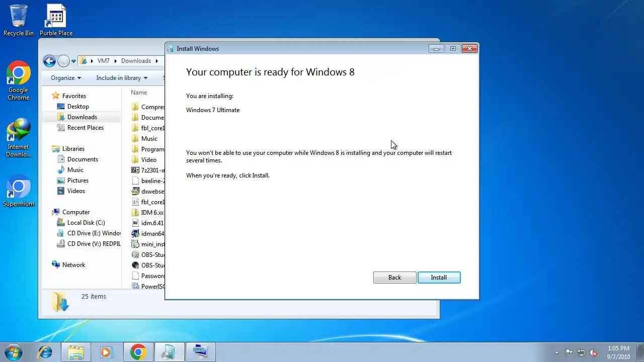Select Network in navigation pane
The width and height of the screenshot is (644, 362).
73,265
